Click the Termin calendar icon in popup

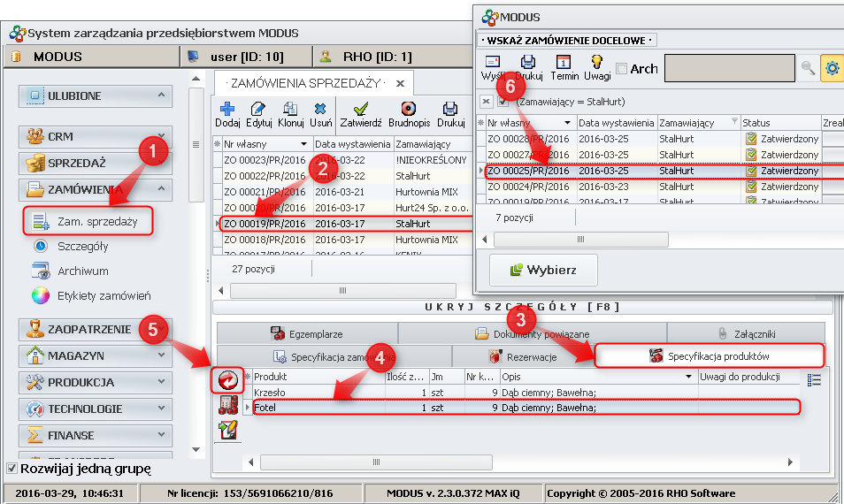tap(564, 63)
